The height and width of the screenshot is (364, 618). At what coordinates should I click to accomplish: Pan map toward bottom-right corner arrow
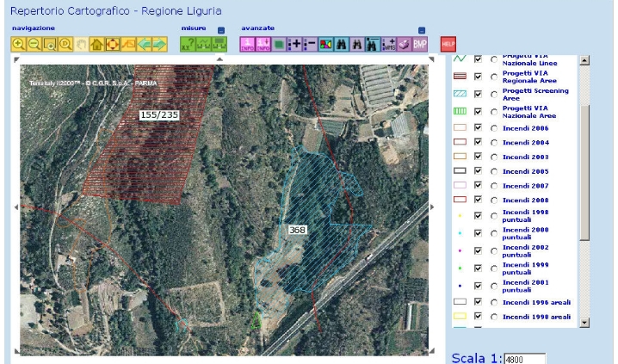coord(431,350)
